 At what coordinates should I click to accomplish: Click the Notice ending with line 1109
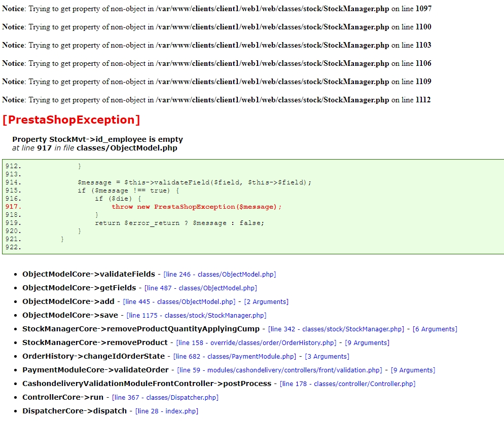tap(217, 82)
